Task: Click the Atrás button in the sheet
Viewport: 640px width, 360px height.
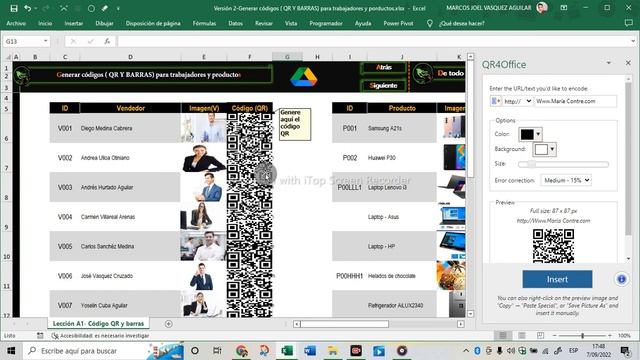Action: (383, 67)
